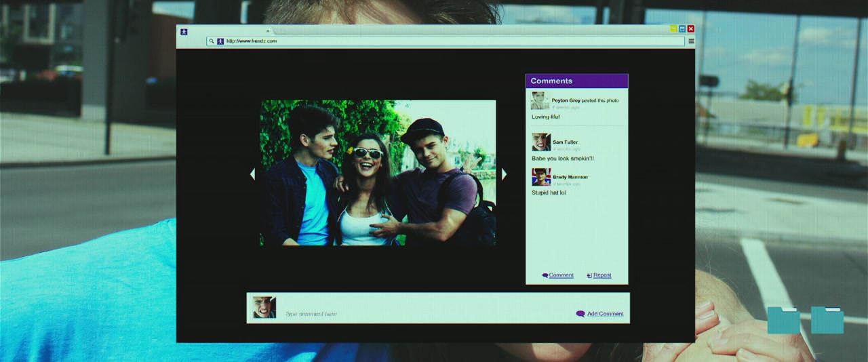Click the magnifier icon in the address bar
Viewport: 868px width, 362px height.
[x=212, y=41]
